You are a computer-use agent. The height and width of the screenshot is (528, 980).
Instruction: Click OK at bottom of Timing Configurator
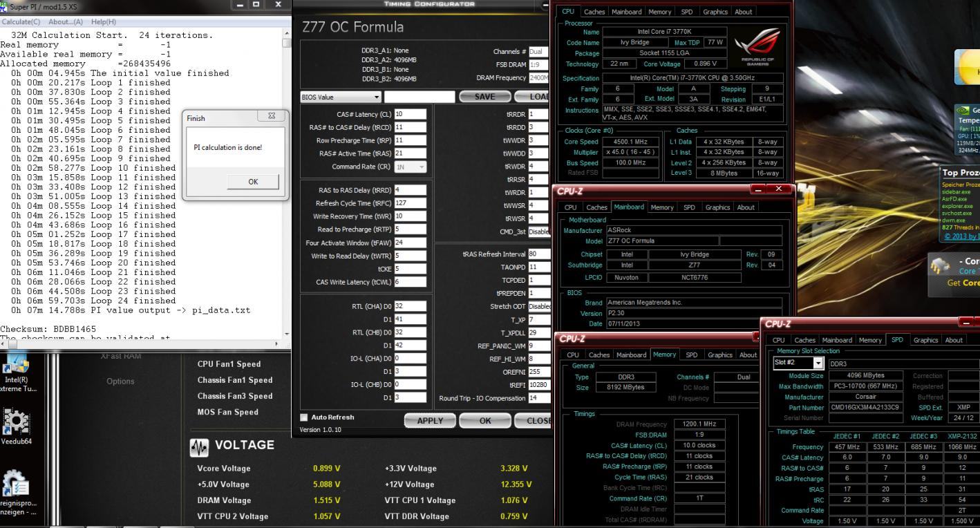(485, 420)
